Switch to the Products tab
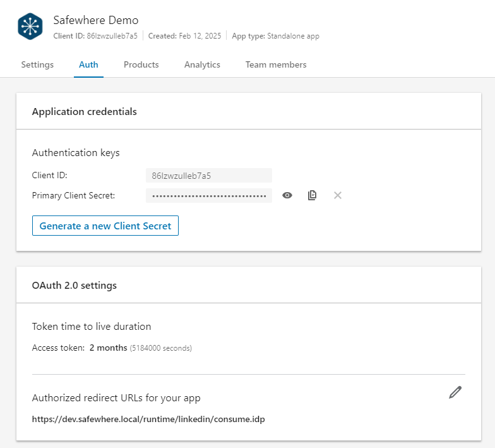 point(141,64)
